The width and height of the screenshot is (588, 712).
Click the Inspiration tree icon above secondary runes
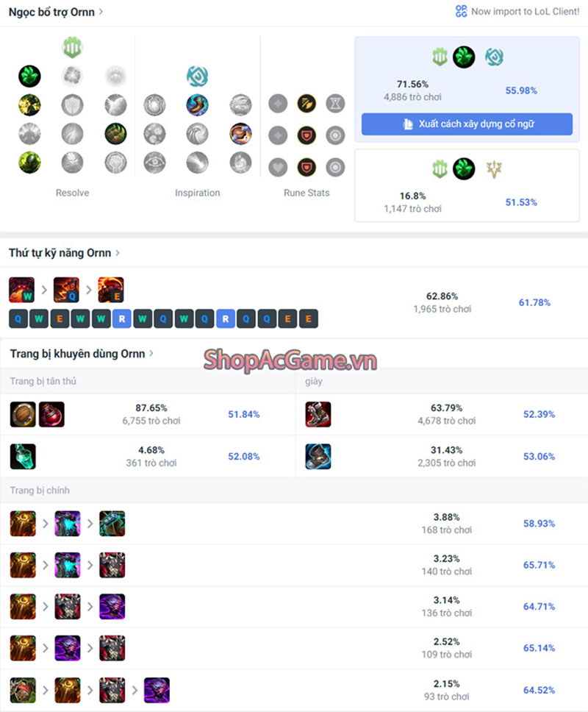pos(198,76)
